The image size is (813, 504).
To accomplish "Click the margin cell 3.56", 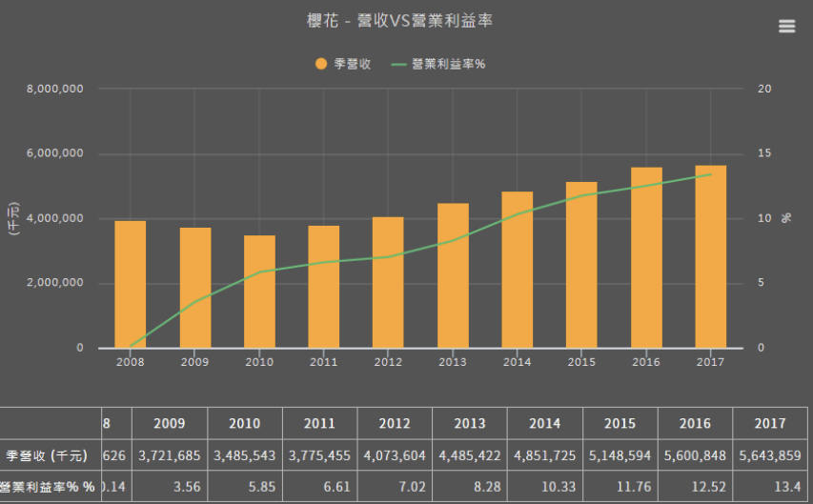I will coord(170,486).
